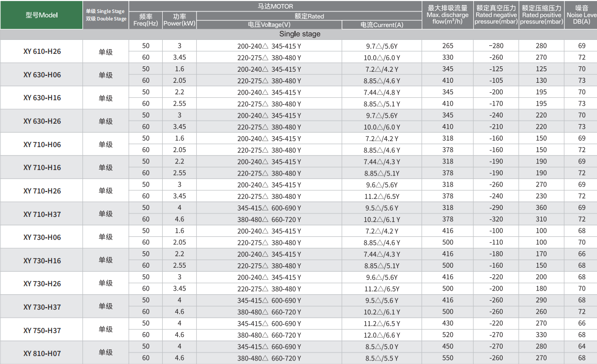Select model XY 630-H06

tap(42, 75)
